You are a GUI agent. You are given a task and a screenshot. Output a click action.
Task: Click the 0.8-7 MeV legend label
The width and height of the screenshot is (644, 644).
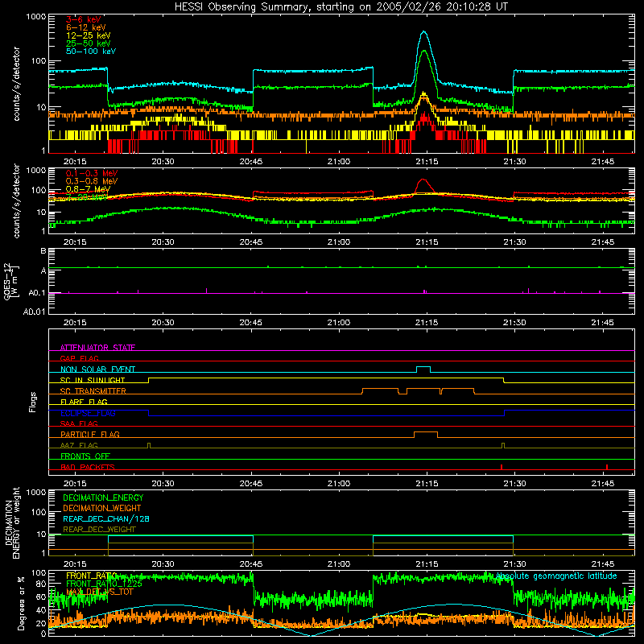click(x=88, y=189)
